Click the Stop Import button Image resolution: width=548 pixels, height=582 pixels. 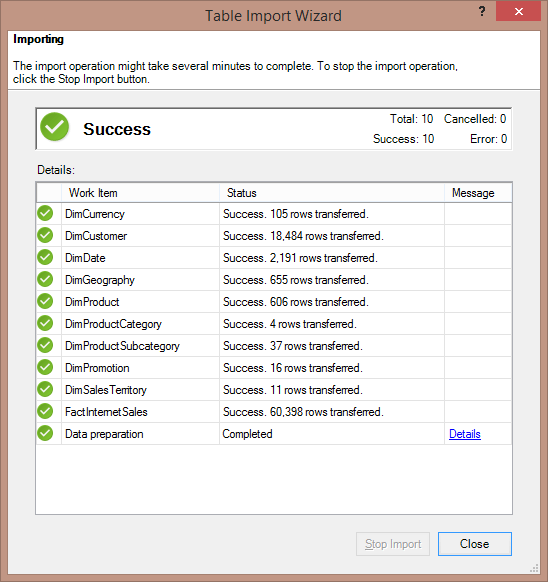click(393, 544)
